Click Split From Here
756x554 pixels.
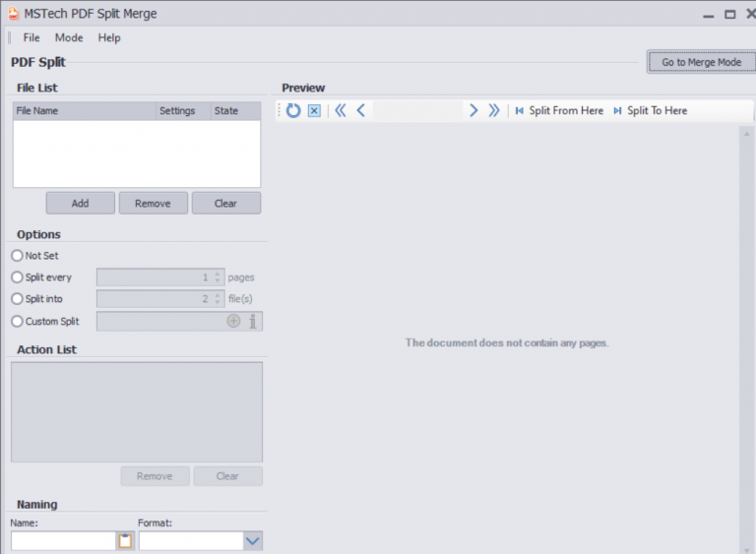[559, 110]
